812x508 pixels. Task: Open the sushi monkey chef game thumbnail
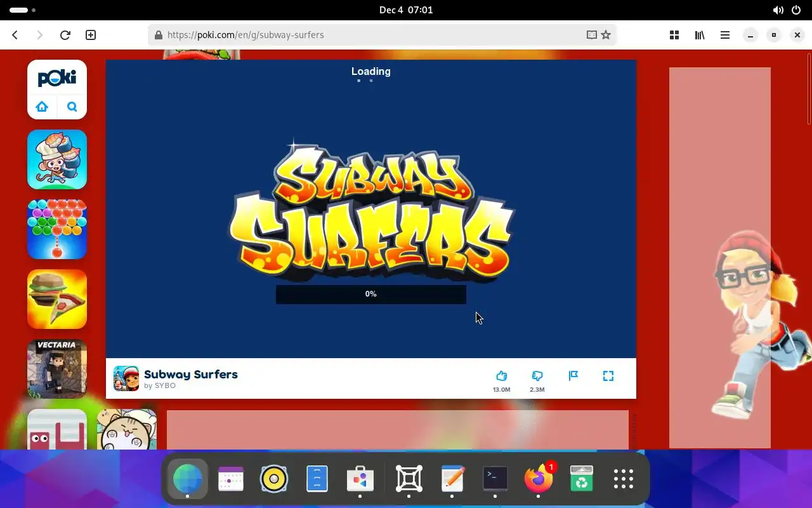pyautogui.click(x=57, y=159)
